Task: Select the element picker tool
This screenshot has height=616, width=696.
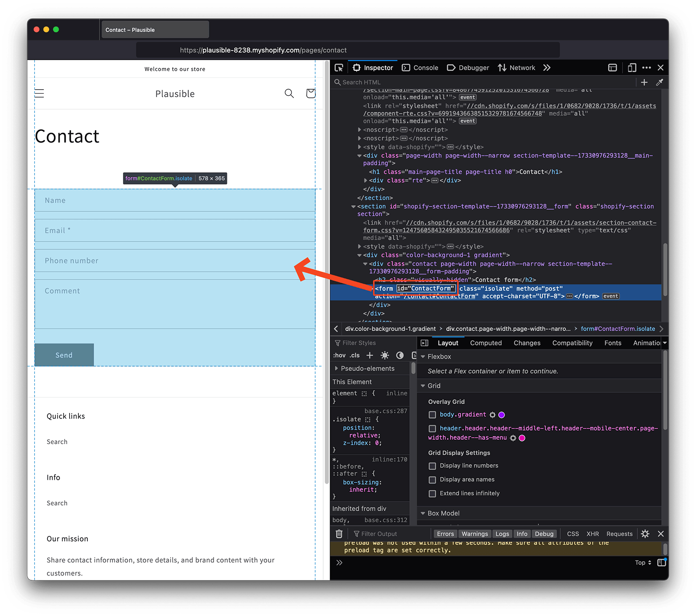Action: (339, 67)
